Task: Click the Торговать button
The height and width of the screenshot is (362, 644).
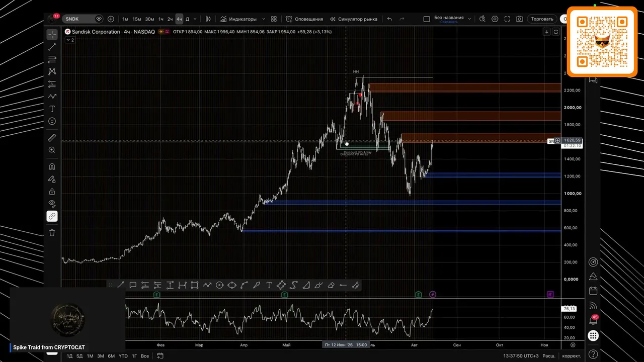Action: [542, 19]
